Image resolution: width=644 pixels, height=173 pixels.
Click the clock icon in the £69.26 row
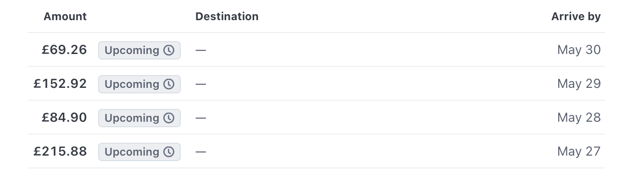(x=169, y=50)
